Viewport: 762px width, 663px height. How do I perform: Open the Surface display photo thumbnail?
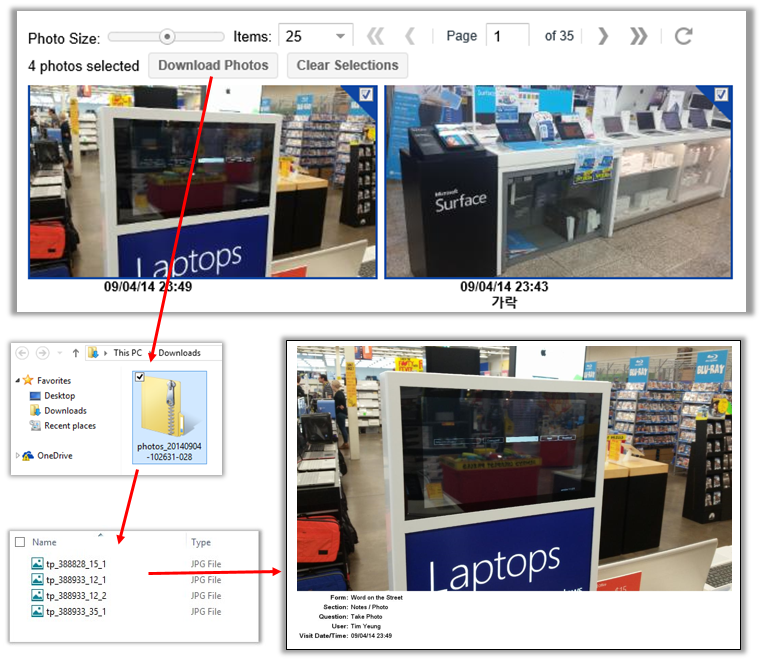(558, 182)
